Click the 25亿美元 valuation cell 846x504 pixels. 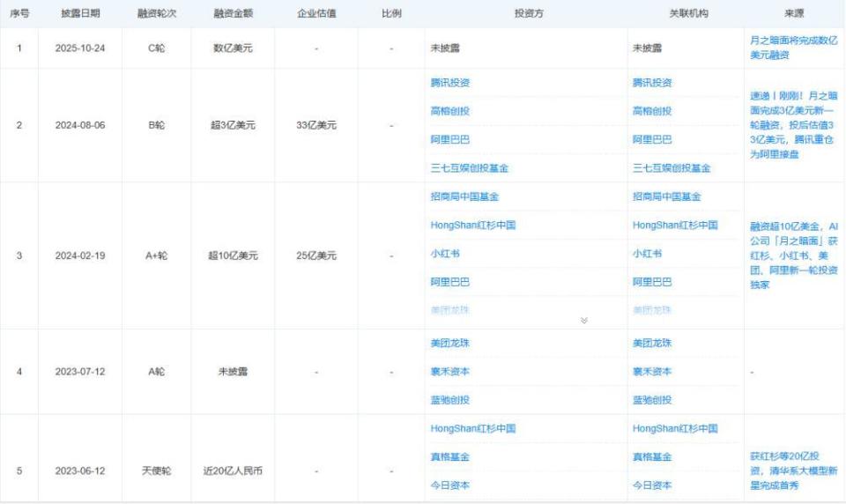coord(316,256)
